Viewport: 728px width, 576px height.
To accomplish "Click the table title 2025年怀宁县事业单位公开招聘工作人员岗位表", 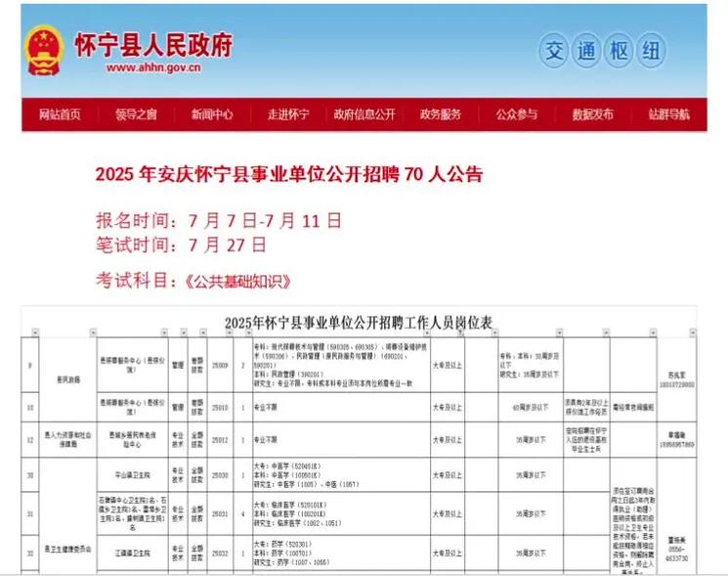I will coord(359,323).
